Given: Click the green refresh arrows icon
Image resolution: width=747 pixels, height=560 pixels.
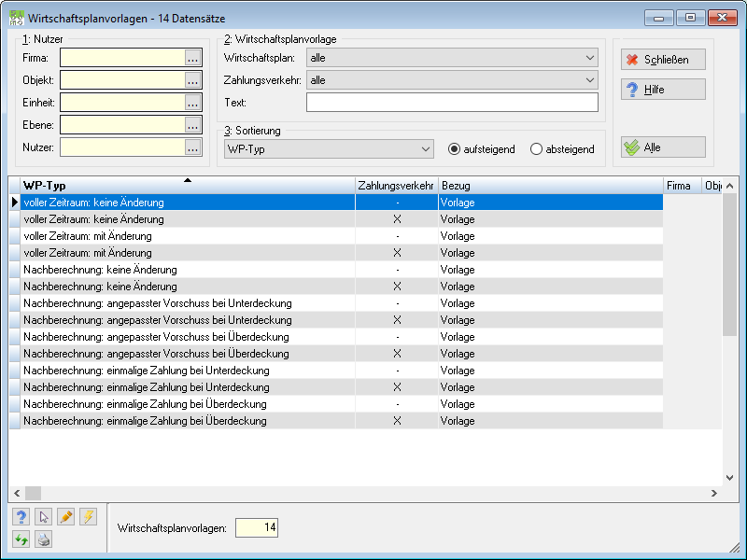Looking at the screenshot, I should [x=21, y=539].
